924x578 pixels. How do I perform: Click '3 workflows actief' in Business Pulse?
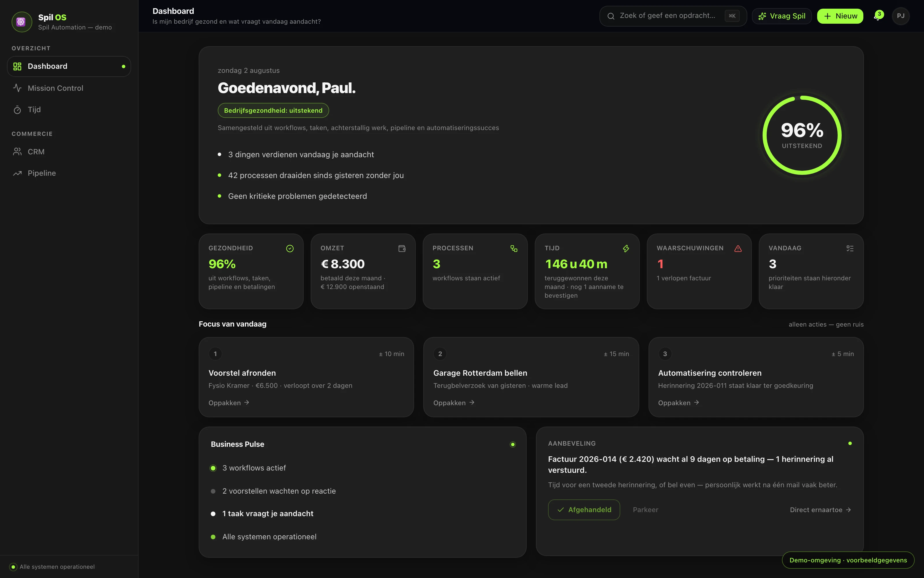254,468
